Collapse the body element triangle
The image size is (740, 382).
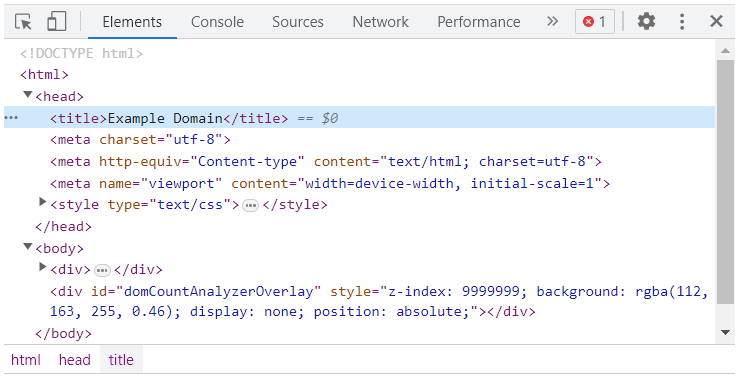click(x=28, y=247)
